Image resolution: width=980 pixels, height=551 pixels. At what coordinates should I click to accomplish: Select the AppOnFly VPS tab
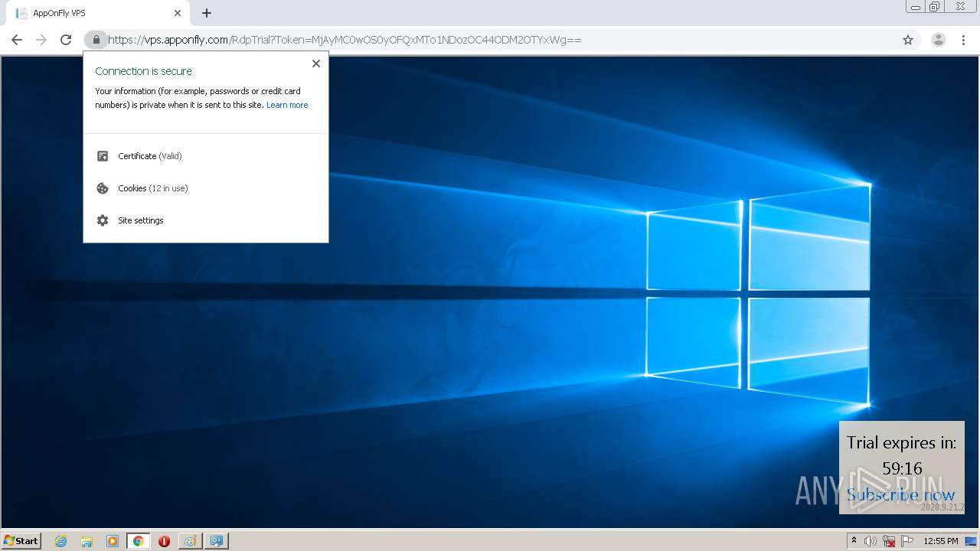tap(97, 13)
